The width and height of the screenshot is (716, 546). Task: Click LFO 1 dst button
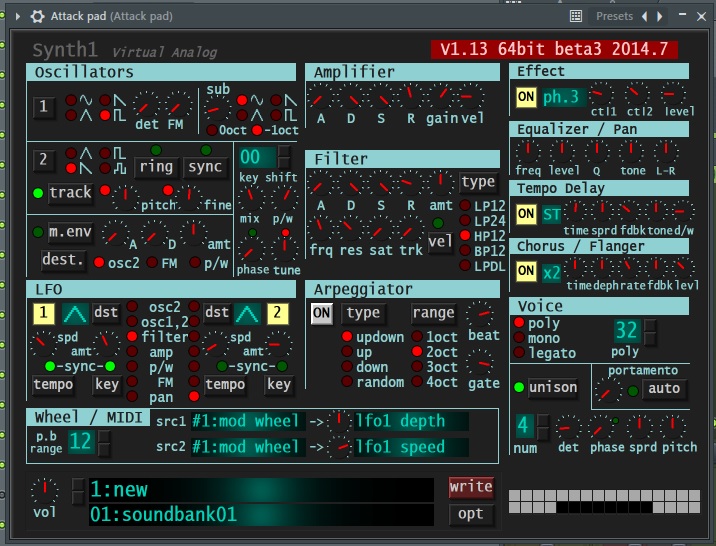[106, 313]
